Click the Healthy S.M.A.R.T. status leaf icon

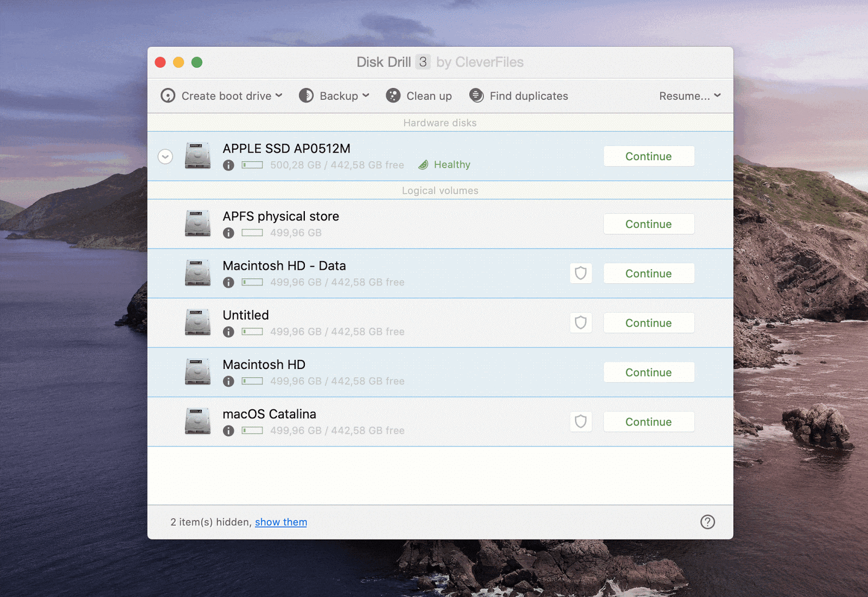tap(423, 165)
